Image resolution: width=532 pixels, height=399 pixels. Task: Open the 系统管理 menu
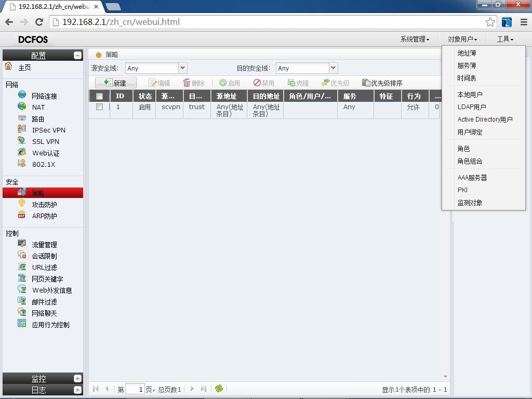click(415, 39)
